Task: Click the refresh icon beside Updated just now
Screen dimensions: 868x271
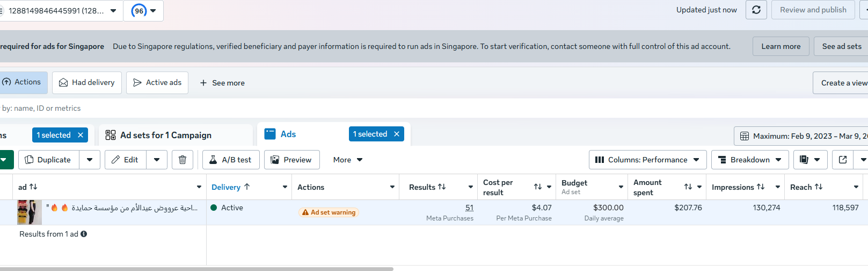Action: 756,10
